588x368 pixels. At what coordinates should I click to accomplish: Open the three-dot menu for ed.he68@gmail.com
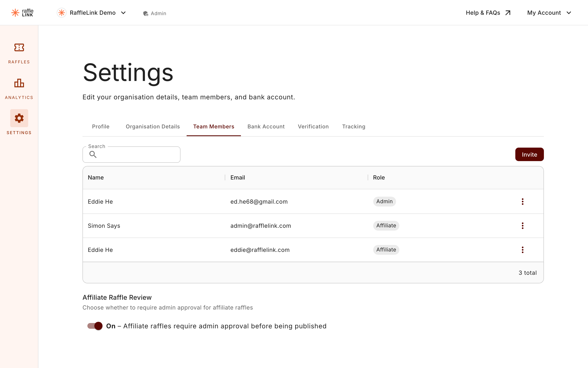522,202
